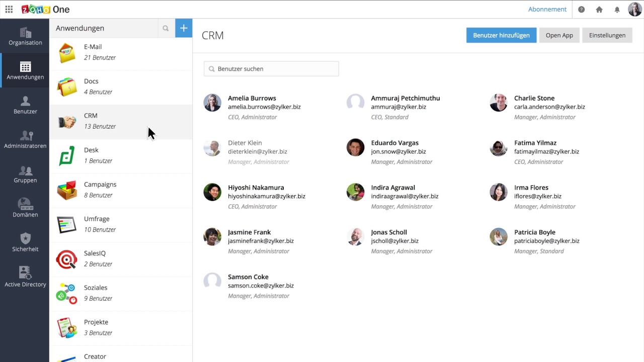Screen dimensions: 644x362
Task: Open Patricia Boyle's avatar
Action: point(499,237)
